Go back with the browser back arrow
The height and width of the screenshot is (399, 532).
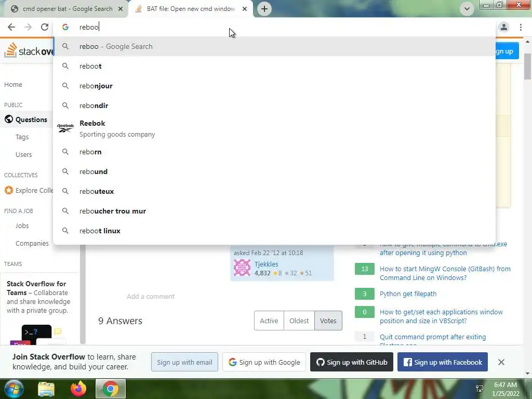click(11, 27)
